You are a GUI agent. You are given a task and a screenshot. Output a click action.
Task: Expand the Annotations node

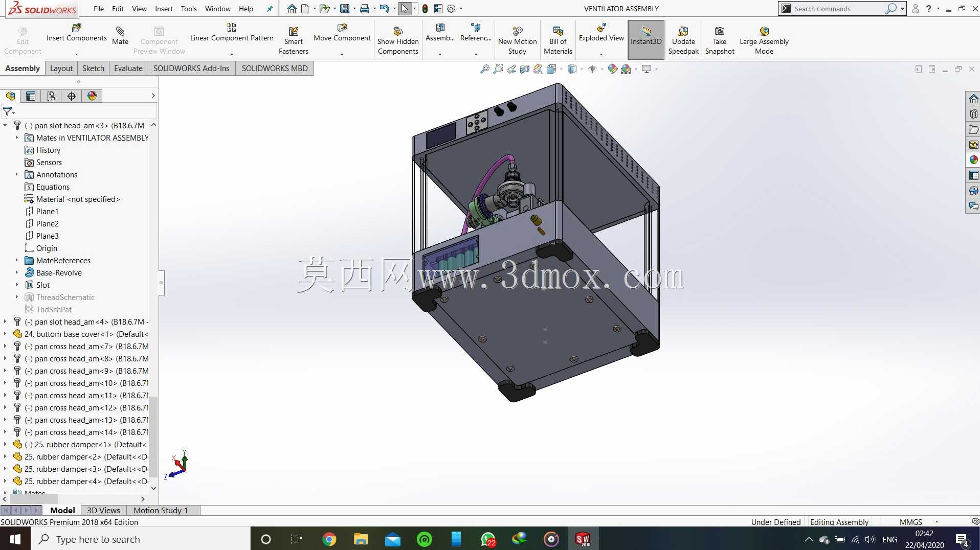coord(17,174)
